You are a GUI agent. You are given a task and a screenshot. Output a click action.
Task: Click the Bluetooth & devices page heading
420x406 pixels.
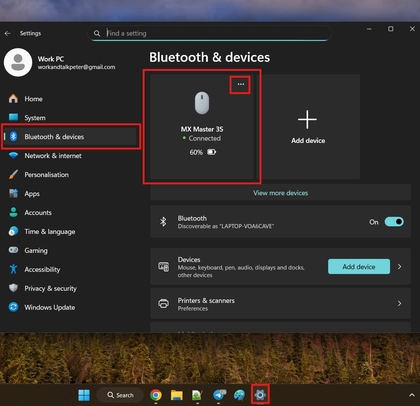[x=209, y=57]
